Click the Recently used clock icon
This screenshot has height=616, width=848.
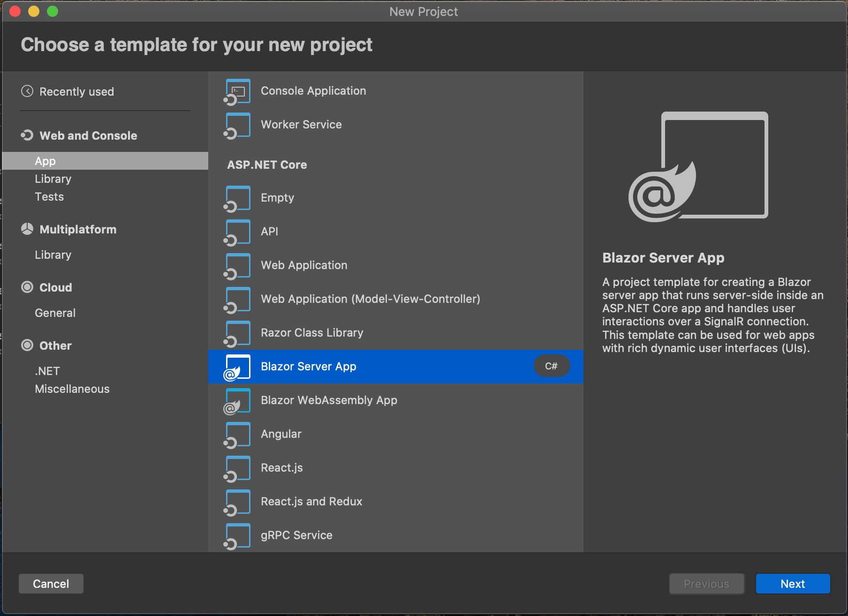pos(27,91)
